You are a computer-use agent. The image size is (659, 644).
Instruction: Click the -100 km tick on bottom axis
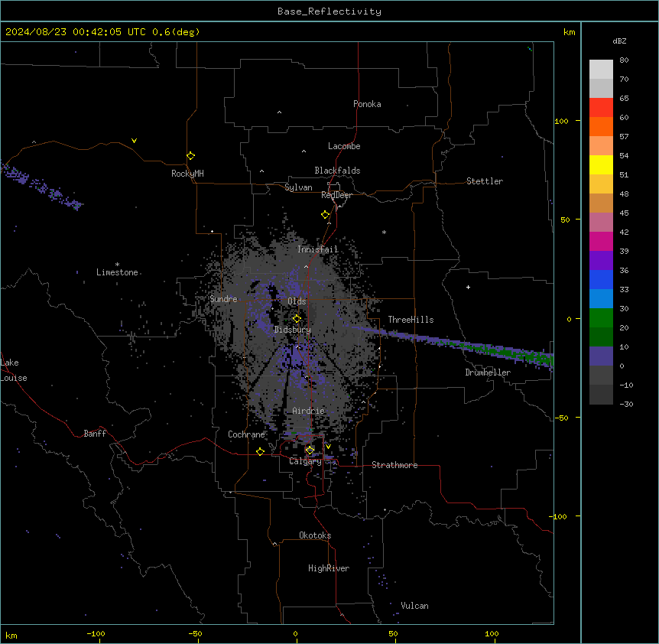[x=96, y=634]
